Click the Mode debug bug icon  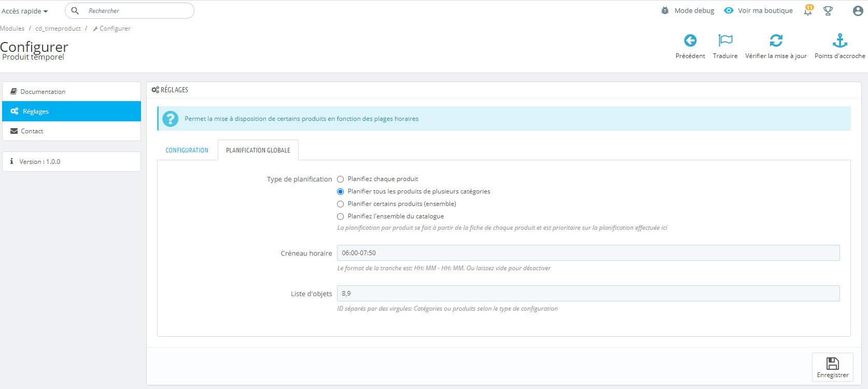(665, 10)
